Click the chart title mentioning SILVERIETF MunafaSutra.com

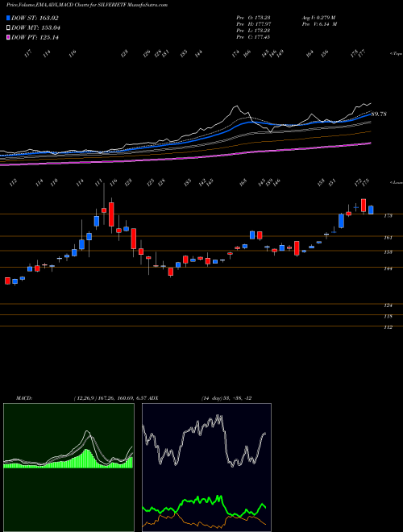[x=87, y=5]
